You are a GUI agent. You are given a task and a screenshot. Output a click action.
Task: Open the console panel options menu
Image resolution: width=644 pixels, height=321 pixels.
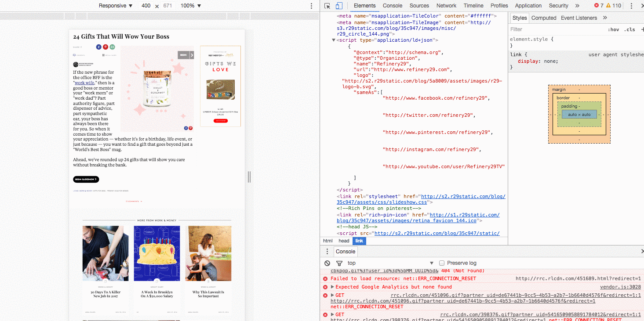(327, 251)
